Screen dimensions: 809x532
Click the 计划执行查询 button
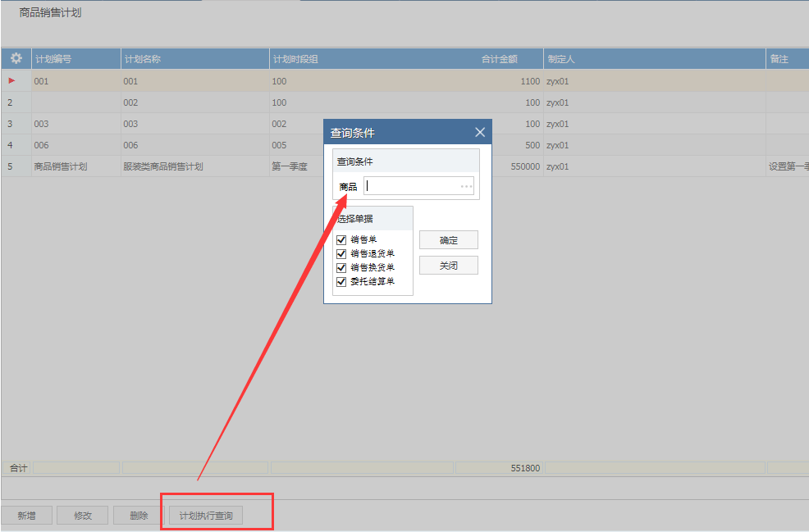pos(206,516)
